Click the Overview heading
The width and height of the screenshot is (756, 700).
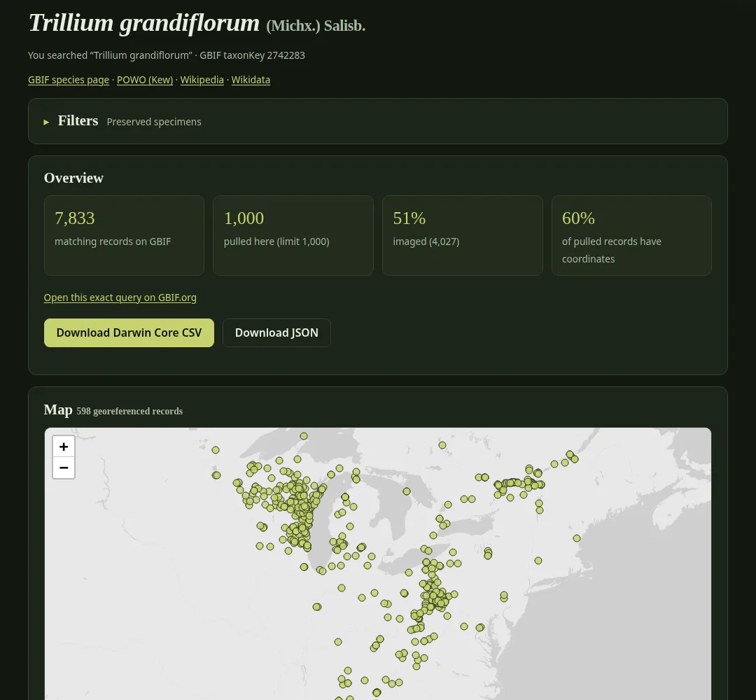click(73, 178)
